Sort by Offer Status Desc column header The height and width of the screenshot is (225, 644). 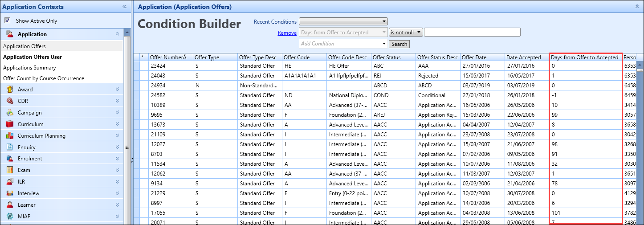[x=438, y=57]
